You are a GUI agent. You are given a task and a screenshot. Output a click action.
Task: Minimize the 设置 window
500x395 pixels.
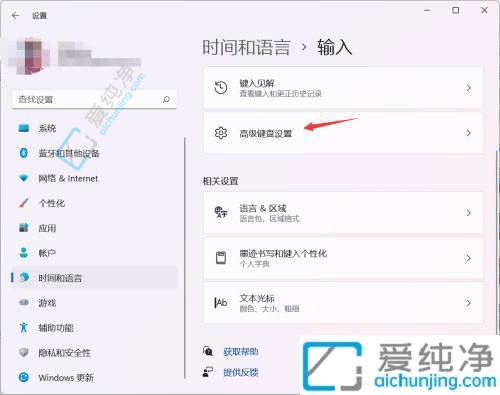coord(427,10)
